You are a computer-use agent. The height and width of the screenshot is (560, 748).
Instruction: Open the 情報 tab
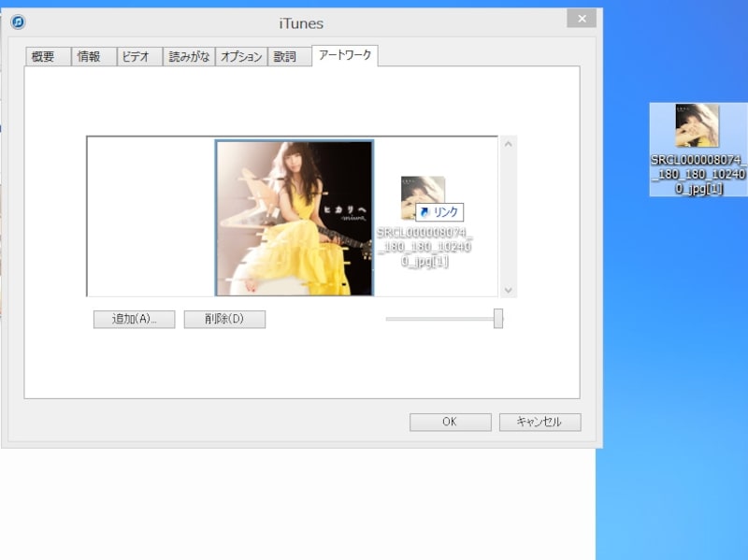point(93,57)
